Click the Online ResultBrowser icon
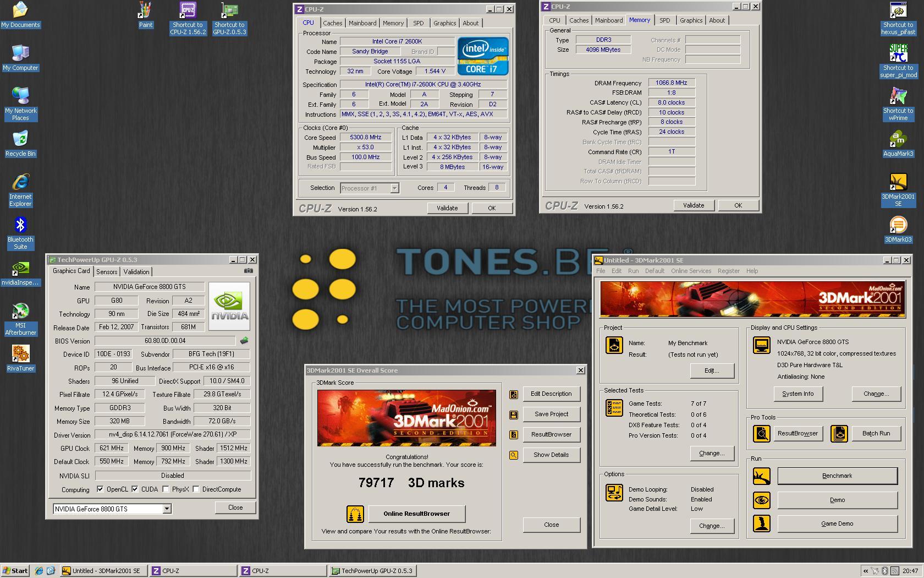 coord(355,514)
